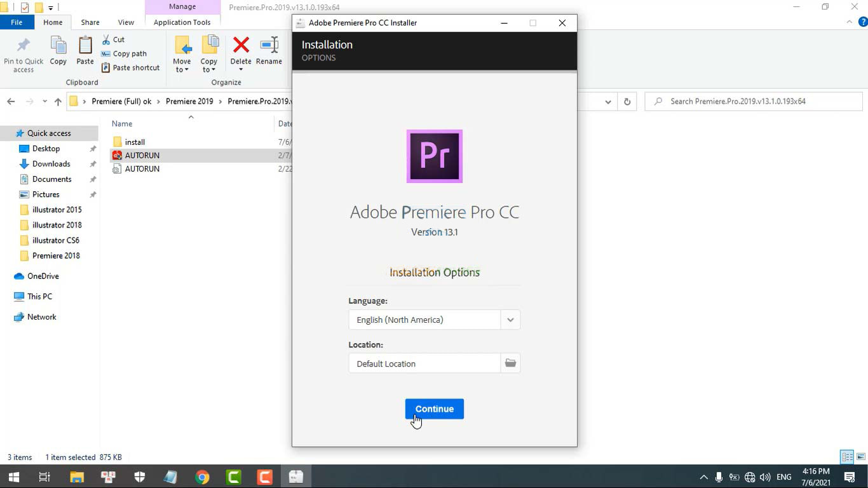Open Quick access in navigation pane
This screenshot has height=488, width=868.
pos(49,133)
